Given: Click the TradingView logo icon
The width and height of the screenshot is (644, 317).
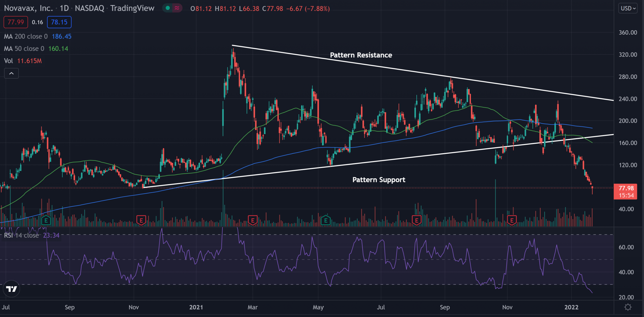Looking at the screenshot, I should click(x=11, y=289).
